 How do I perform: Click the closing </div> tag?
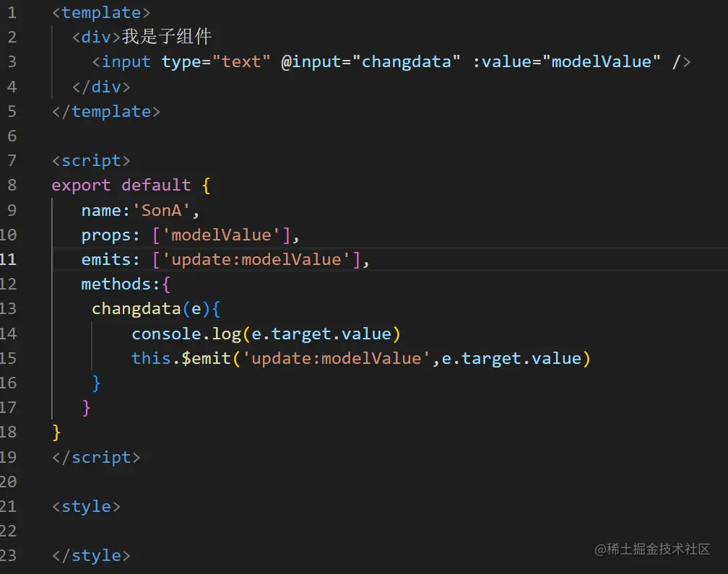point(101,87)
